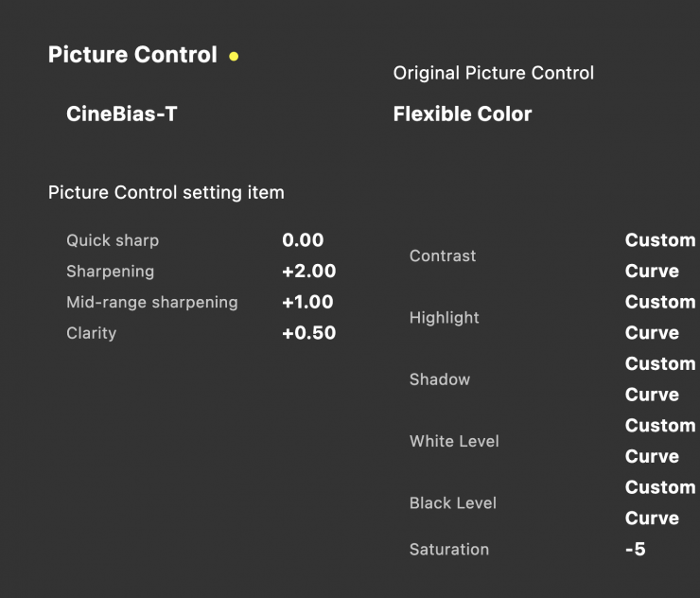This screenshot has height=598, width=700.
Task: Select the Shadow setting label
Action: (x=440, y=379)
